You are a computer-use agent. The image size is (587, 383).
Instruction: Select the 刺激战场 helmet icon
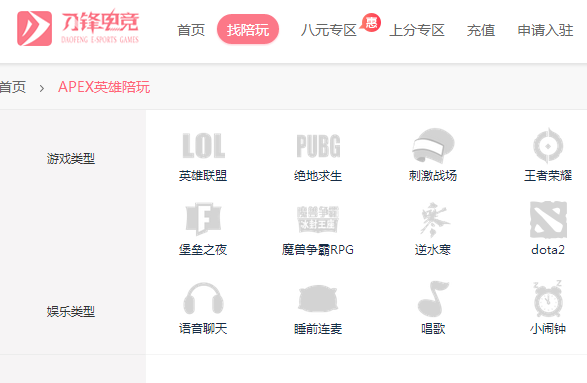tap(433, 145)
